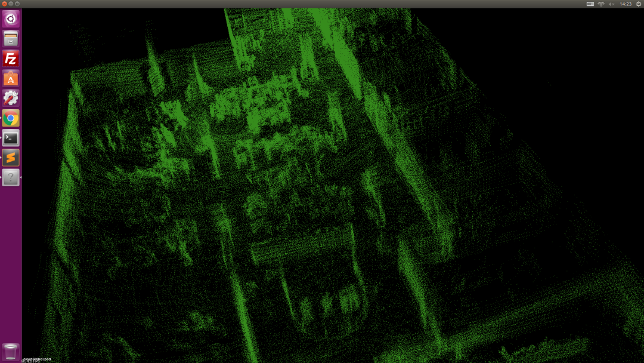Minimize the viewer window

pos(10,4)
